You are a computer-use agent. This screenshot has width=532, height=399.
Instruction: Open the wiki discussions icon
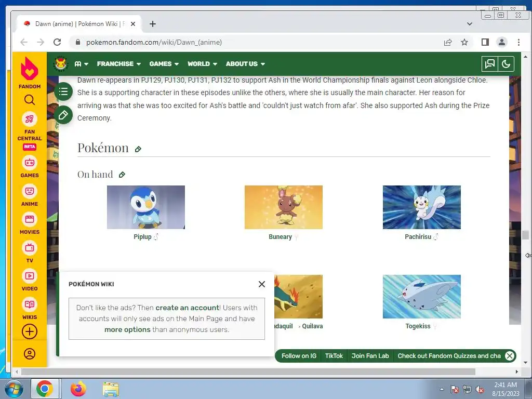pyautogui.click(x=489, y=64)
